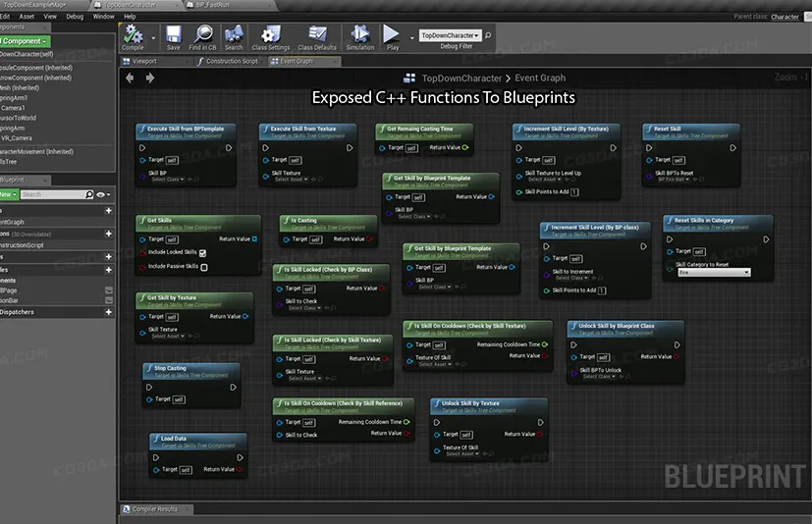812x524 pixels.
Task: Open TopDownCharacter debug filter dropdown
Action: coord(450,35)
